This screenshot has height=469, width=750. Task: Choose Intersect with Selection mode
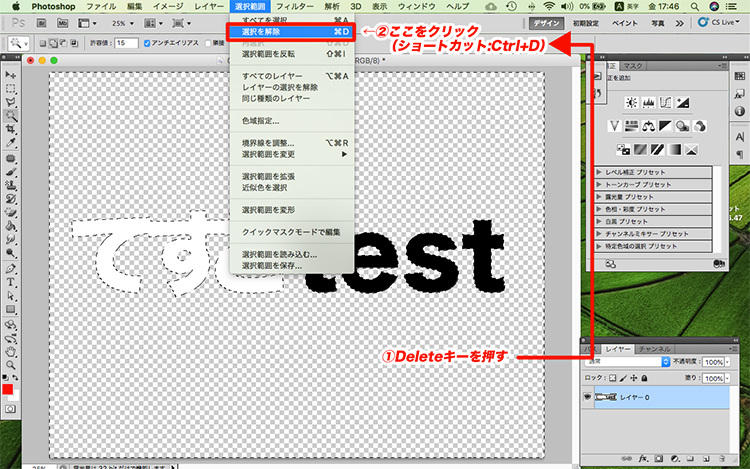coord(74,43)
